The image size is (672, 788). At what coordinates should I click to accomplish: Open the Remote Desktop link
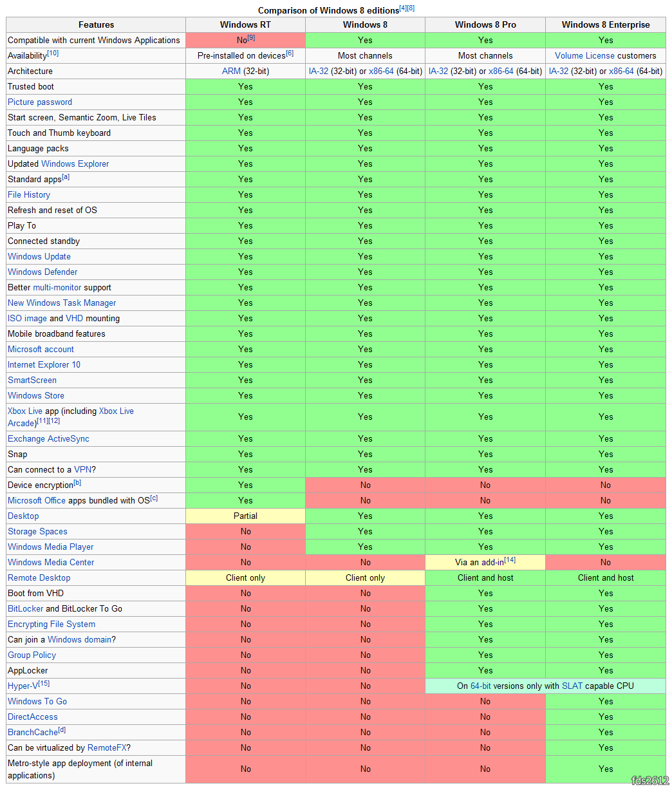click(x=39, y=577)
